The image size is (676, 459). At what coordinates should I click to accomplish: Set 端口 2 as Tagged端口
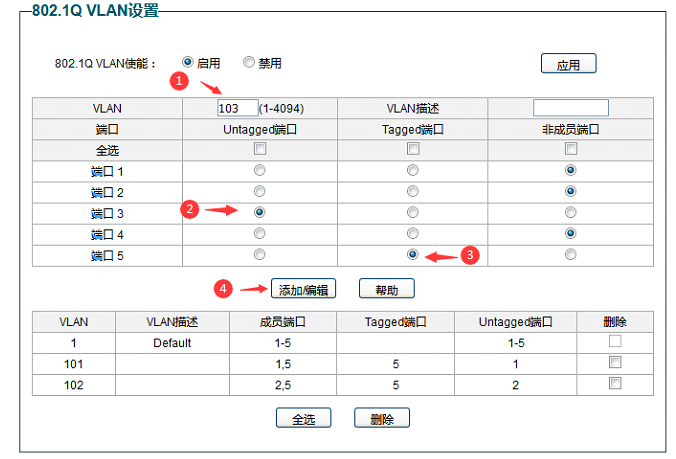tap(412, 191)
